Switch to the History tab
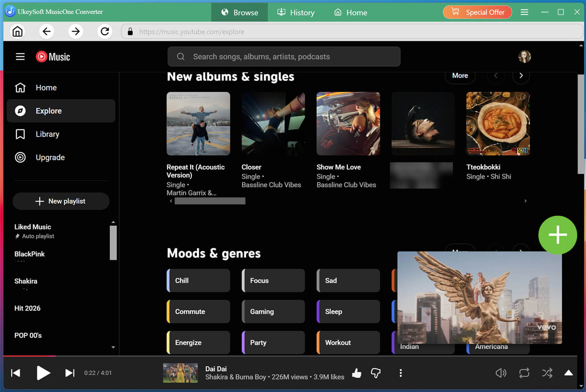 296,12
